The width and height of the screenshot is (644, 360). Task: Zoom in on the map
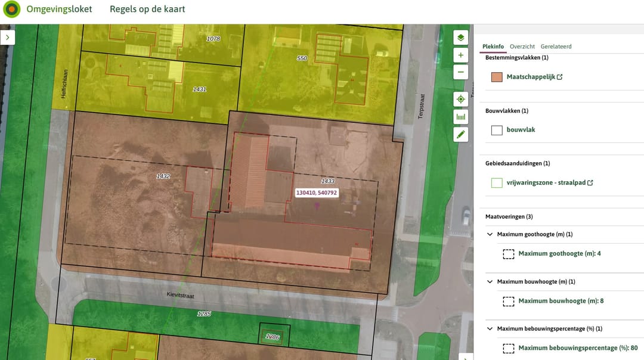point(460,55)
